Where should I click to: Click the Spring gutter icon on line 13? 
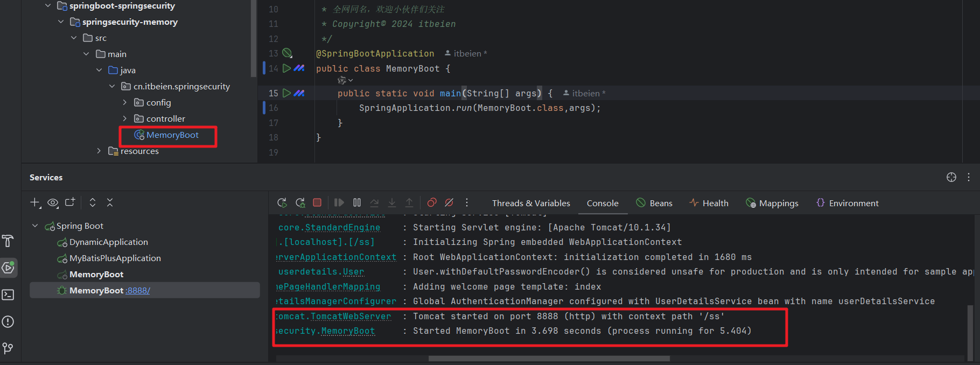tap(288, 53)
